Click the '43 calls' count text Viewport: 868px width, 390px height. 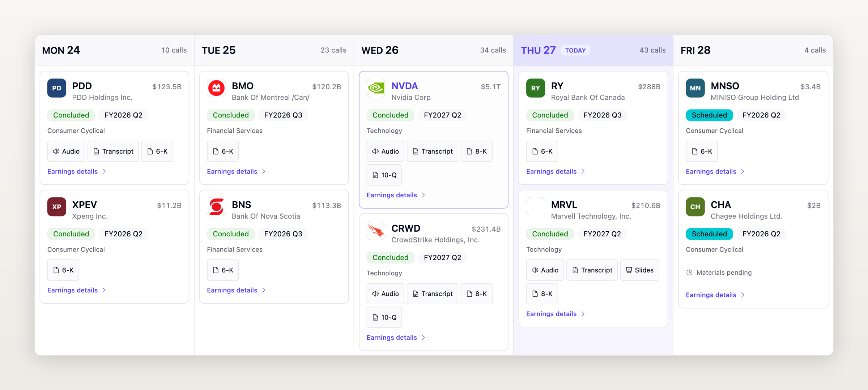tap(652, 50)
